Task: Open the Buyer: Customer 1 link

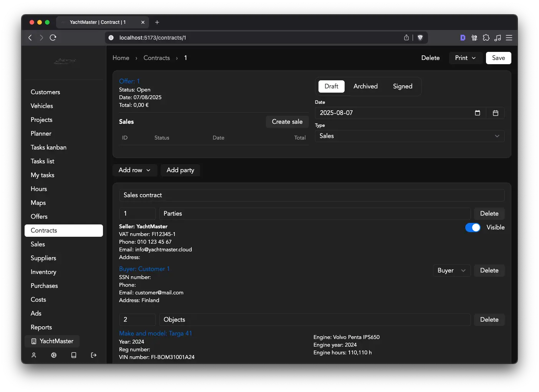Action: point(144,269)
